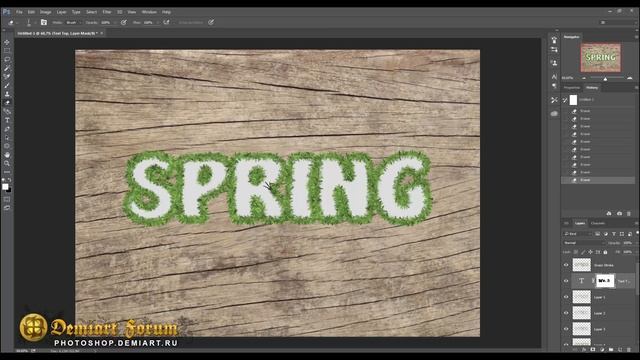Switch to the Channels tab
This screenshot has width=640, height=360.
tap(598, 223)
